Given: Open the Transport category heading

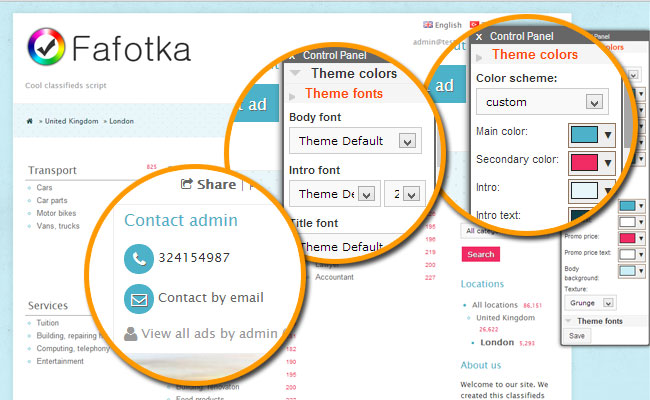Looking at the screenshot, I should coord(52,170).
